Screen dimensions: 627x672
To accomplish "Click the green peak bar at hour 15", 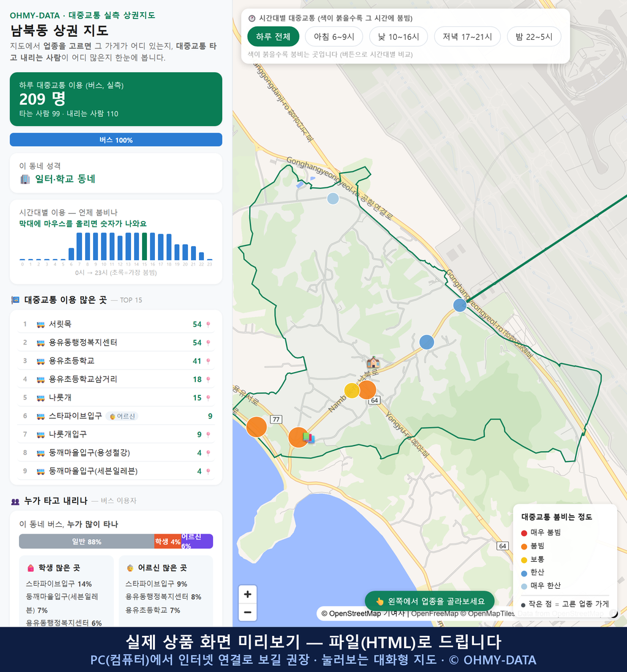I will tap(145, 247).
